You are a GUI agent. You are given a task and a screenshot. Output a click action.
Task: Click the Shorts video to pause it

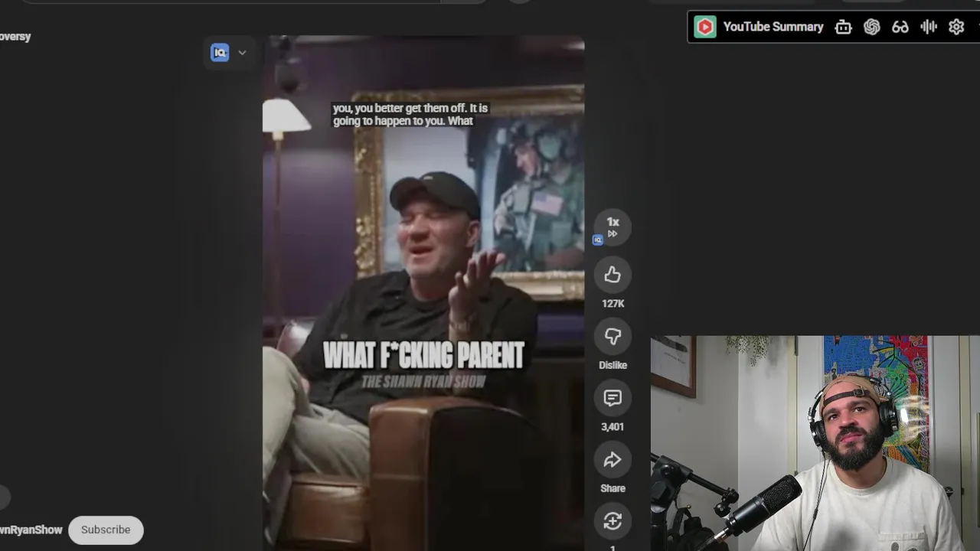(423, 293)
